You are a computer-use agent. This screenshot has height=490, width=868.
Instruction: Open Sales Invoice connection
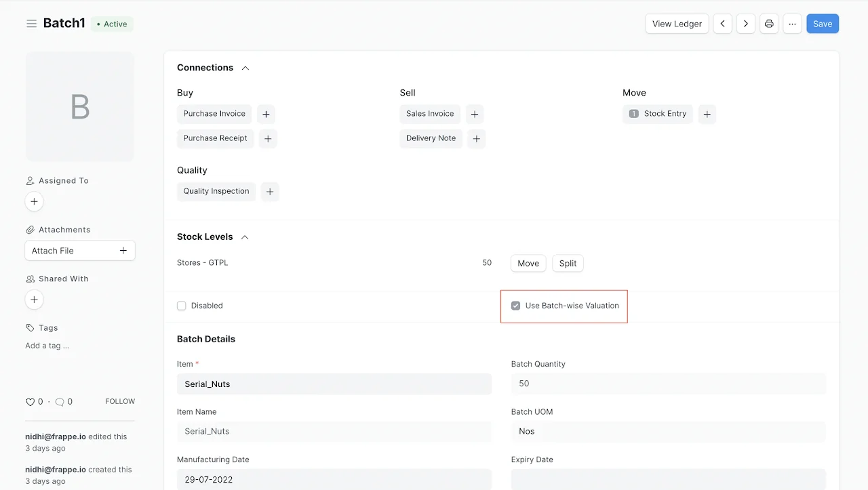430,114
